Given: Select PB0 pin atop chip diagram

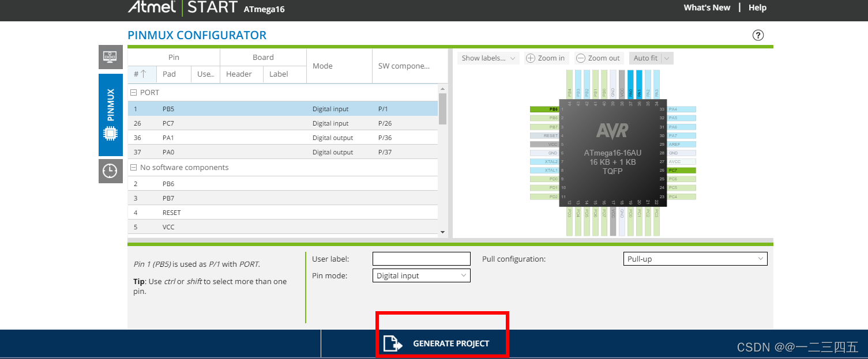Looking at the screenshot, I should pyautogui.click(x=604, y=84).
